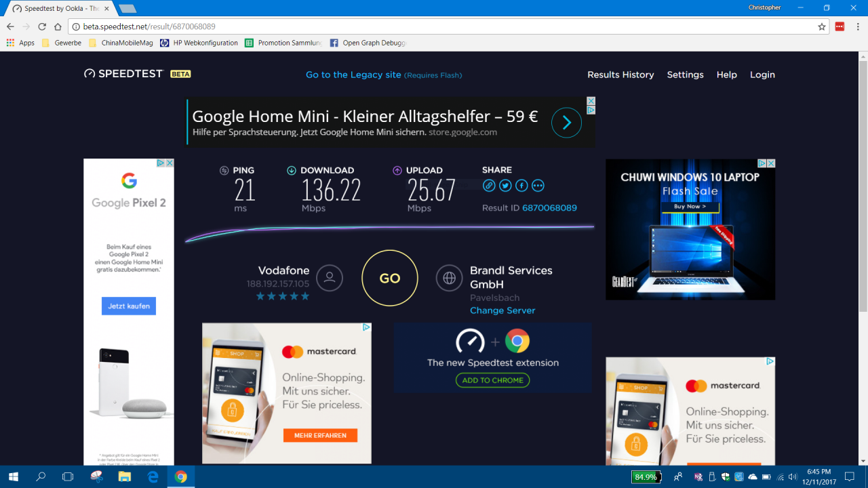Open the Apps bookmarks shortcut
The width and height of the screenshot is (868, 488).
(x=20, y=43)
